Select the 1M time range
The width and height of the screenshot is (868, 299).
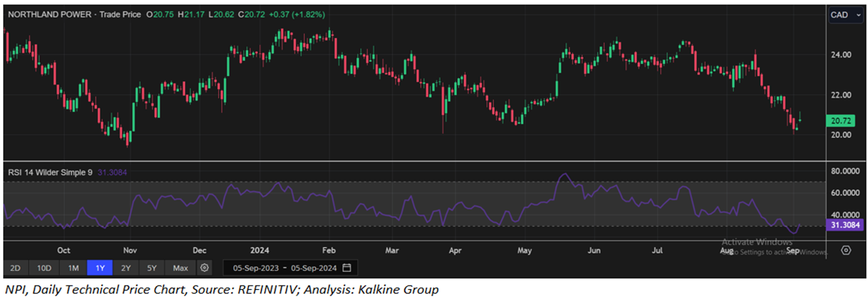(x=73, y=268)
